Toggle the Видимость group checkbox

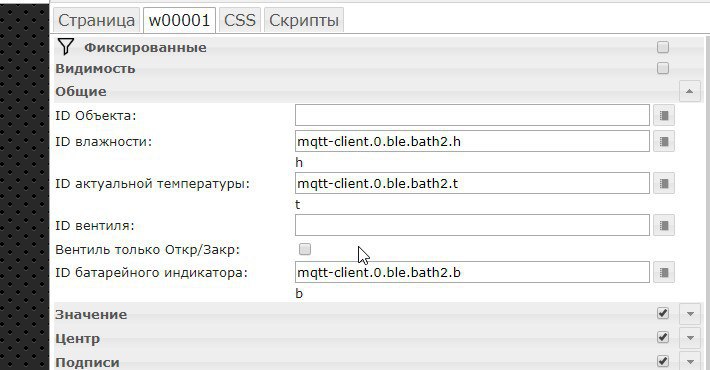tap(663, 68)
